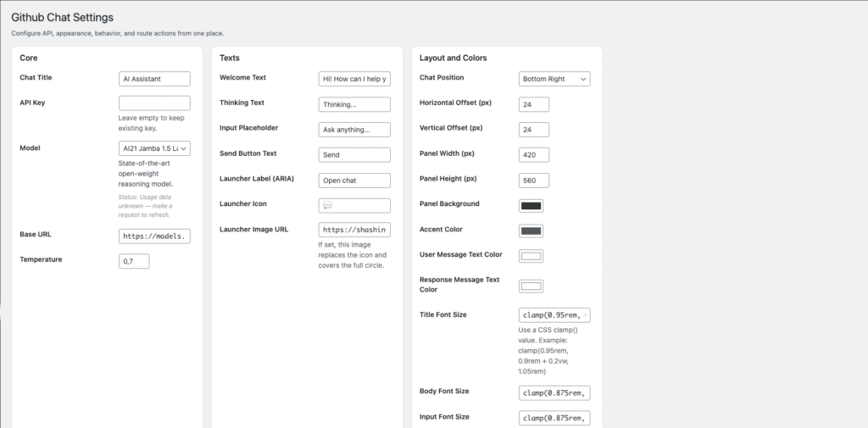
Task: Click the Body Font Size field
Action: click(554, 393)
